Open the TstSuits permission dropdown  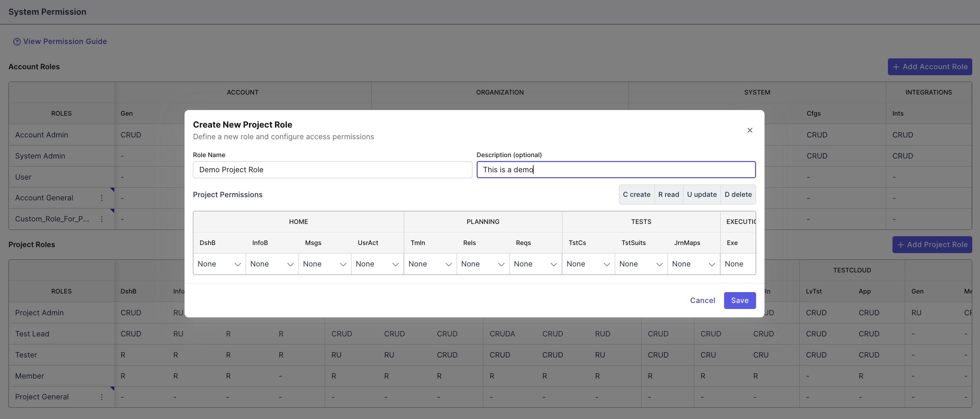point(641,264)
